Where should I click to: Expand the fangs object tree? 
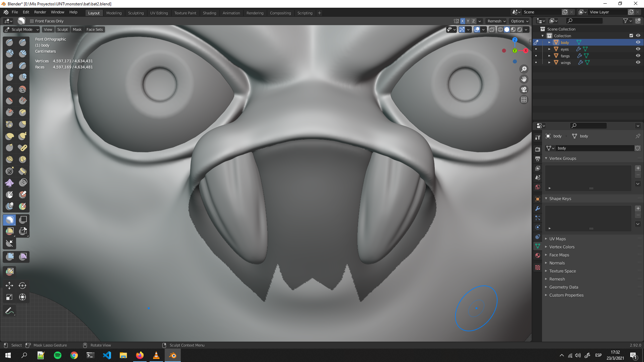pyautogui.click(x=549, y=56)
